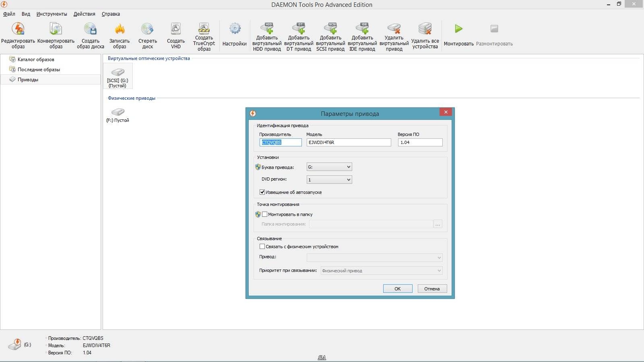Open the Edit Image tool (Редактировать образ)
The width and height of the screenshot is (644, 362).
pos(18,35)
